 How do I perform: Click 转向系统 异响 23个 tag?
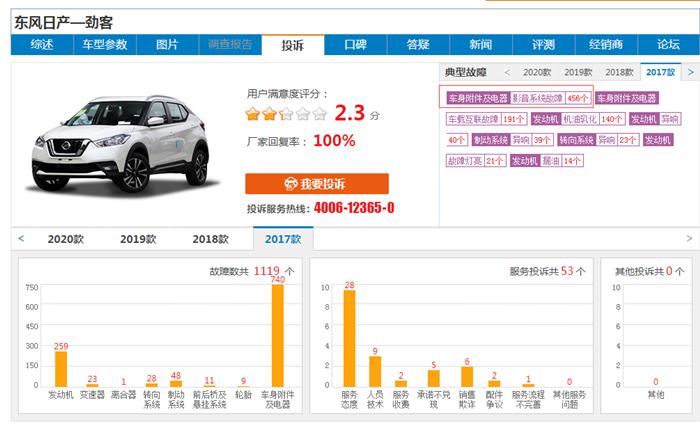coord(598,140)
